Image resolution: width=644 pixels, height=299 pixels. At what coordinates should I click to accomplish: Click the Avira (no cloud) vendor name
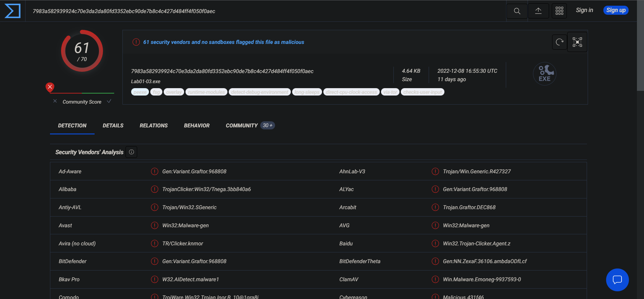pos(77,243)
